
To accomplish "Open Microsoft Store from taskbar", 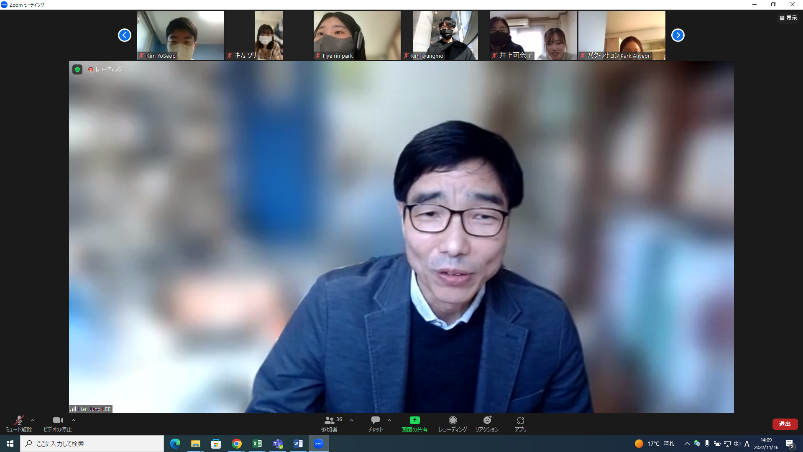I will (x=216, y=443).
